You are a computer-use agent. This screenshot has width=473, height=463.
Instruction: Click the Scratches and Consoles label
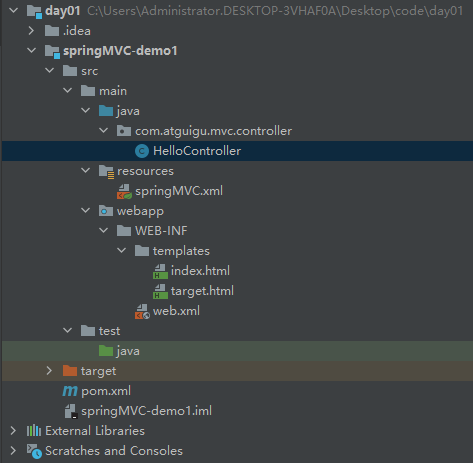click(114, 451)
